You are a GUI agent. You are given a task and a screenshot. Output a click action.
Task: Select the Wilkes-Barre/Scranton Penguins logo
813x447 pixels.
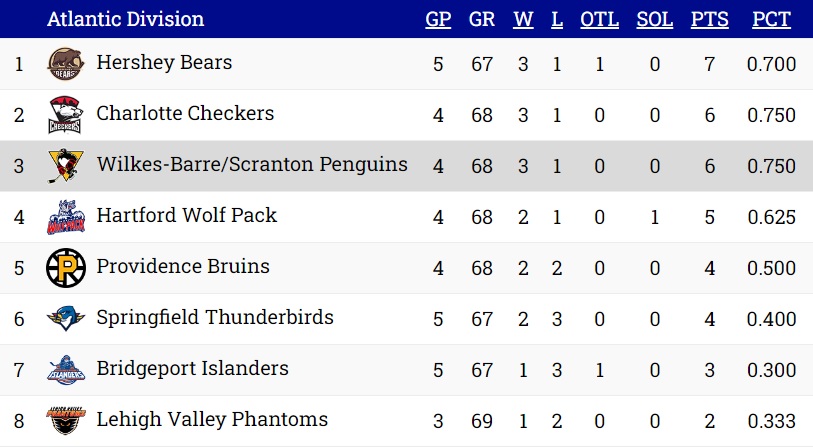65,166
